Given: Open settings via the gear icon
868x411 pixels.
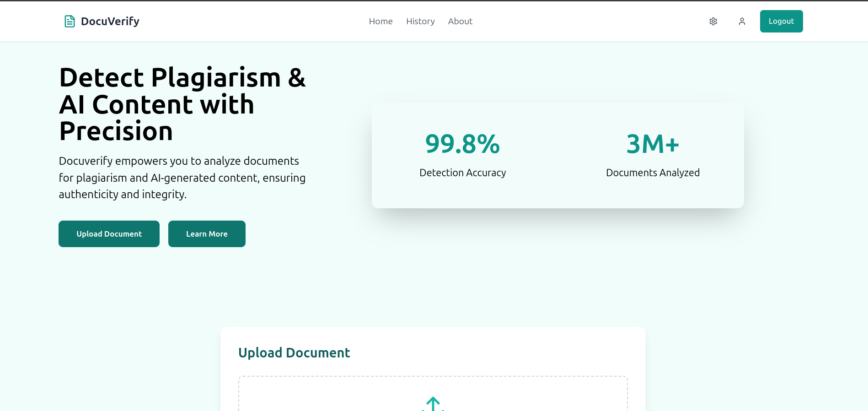Looking at the screenshot, I should pos(713,22).
